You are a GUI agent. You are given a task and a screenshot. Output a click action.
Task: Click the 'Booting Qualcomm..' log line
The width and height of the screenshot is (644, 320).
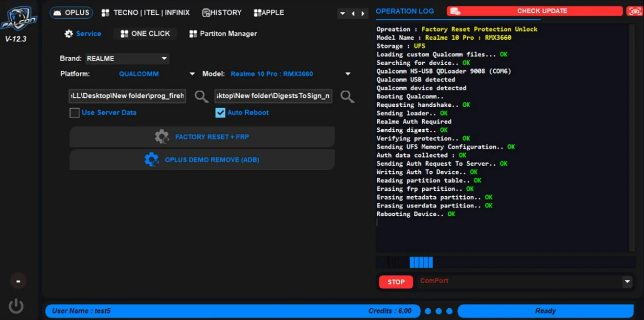pyautogui.click(x=410, y=96)
